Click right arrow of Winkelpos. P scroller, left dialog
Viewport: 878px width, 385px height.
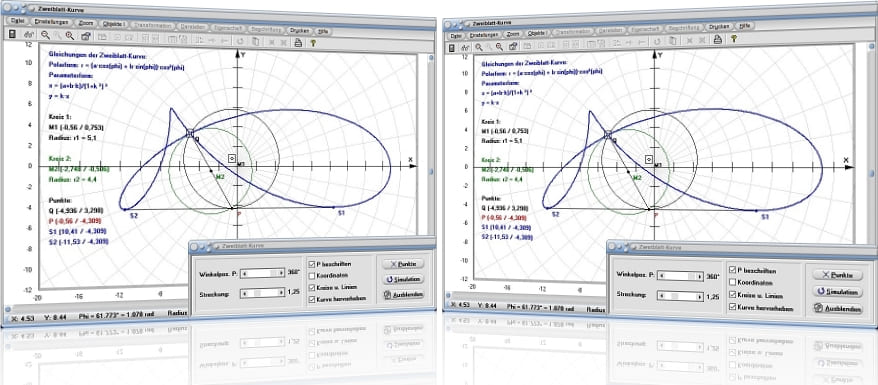tap(281, 274)
